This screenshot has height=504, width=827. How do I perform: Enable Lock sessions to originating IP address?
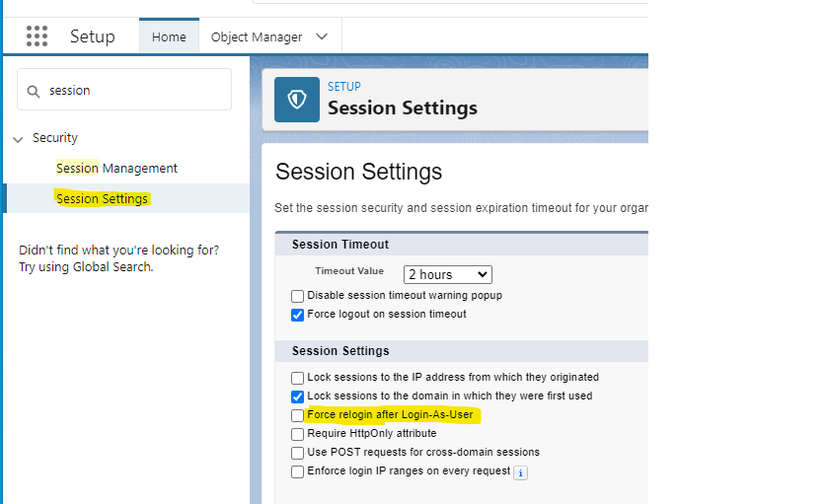298,378
